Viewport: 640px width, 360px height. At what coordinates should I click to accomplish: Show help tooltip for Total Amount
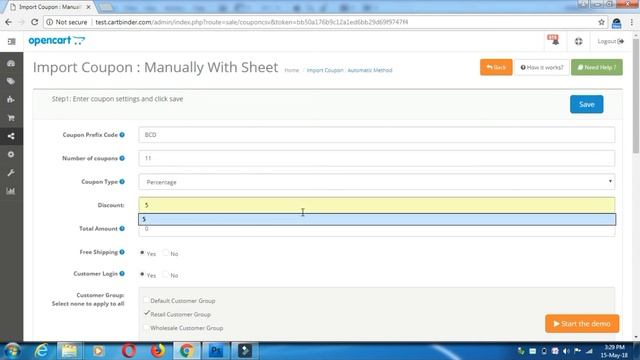coord(122,229)
